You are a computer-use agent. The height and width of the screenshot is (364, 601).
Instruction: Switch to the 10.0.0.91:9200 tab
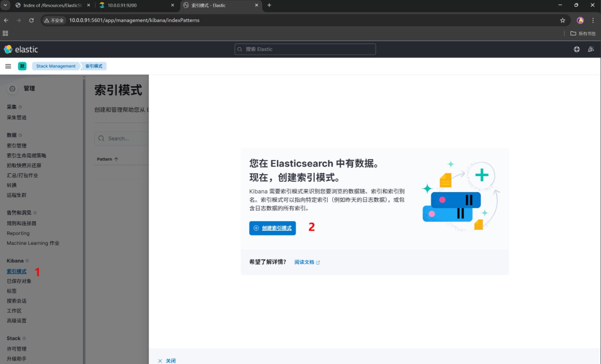click(137, 5)
